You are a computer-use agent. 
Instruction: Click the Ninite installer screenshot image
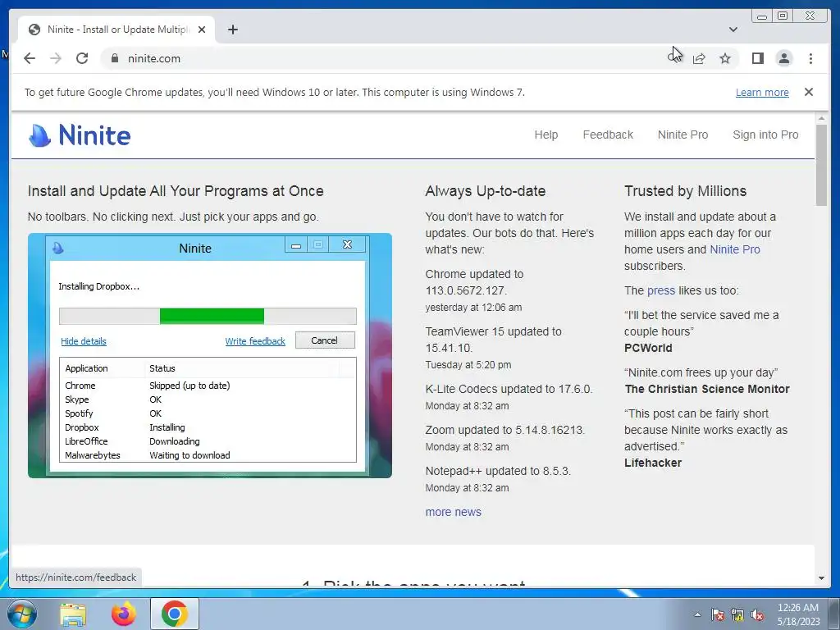209,355
